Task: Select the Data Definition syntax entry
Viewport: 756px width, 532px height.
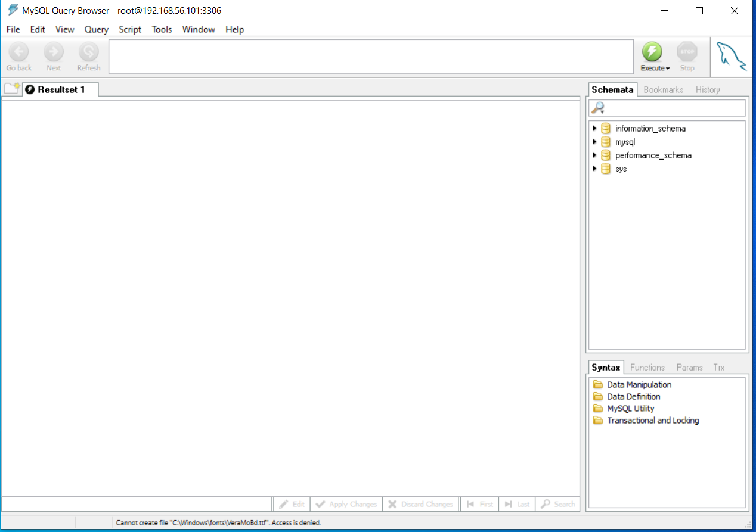Action: 634,397
